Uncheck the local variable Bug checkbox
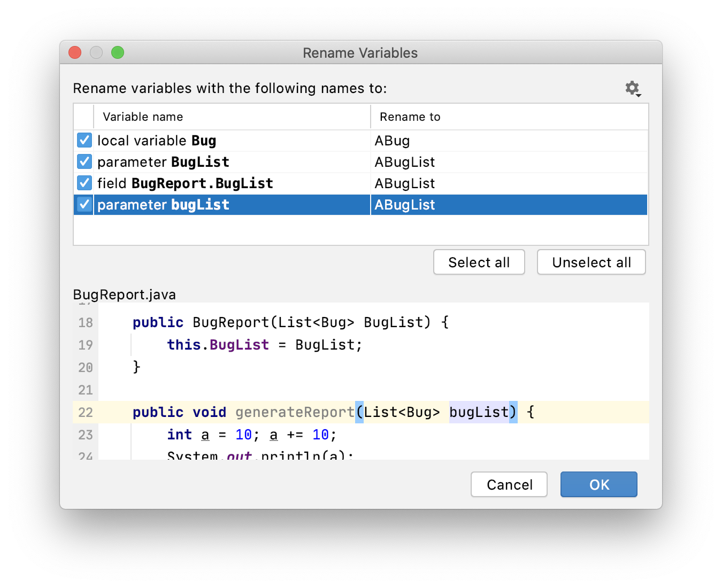This screenshot has width=722, height=588. pyautogui.click(x=85, y=140)
